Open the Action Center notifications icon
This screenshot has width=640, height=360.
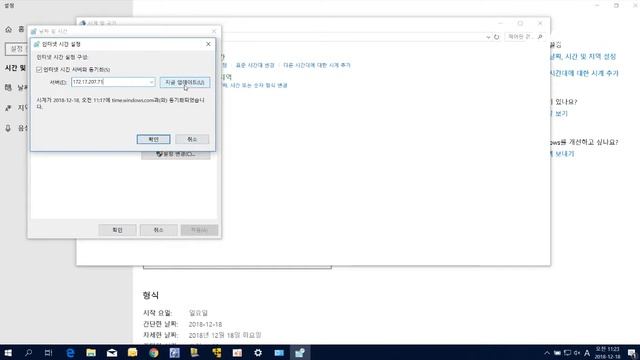631,353
